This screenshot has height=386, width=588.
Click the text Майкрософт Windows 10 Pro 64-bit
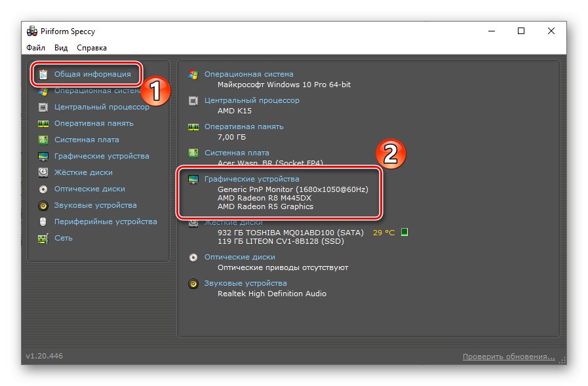click(x=284, y=85)
